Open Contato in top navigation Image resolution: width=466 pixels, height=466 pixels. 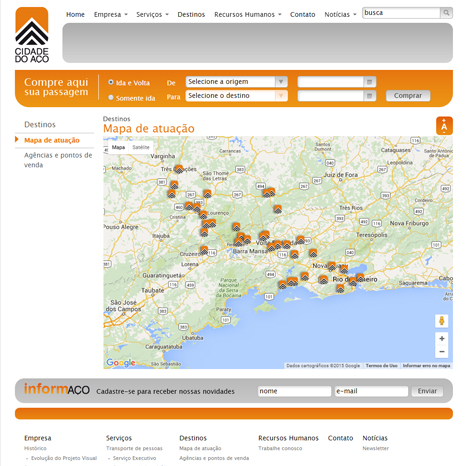(302, 14)
